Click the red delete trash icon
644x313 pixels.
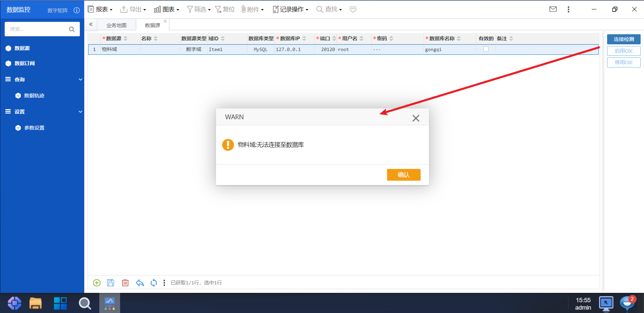(x=125, y=283)
